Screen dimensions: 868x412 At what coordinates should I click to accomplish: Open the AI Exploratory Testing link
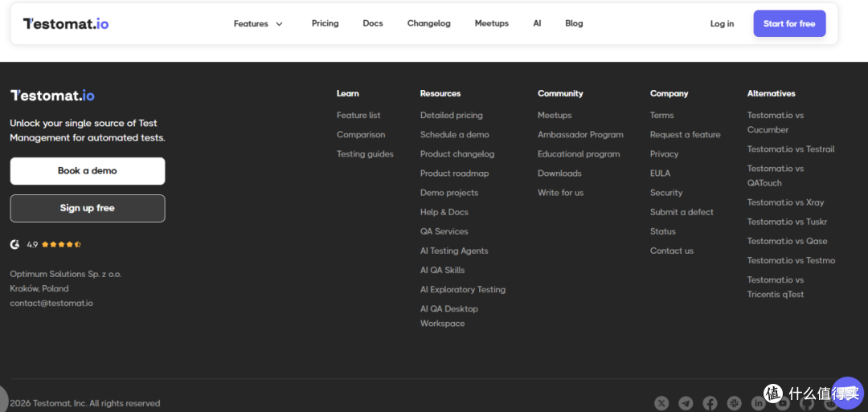tap(463, 289)
